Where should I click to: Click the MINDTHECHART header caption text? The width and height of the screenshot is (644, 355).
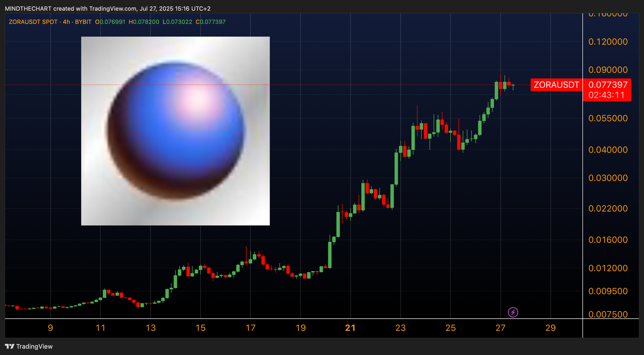tap(107, 8)
